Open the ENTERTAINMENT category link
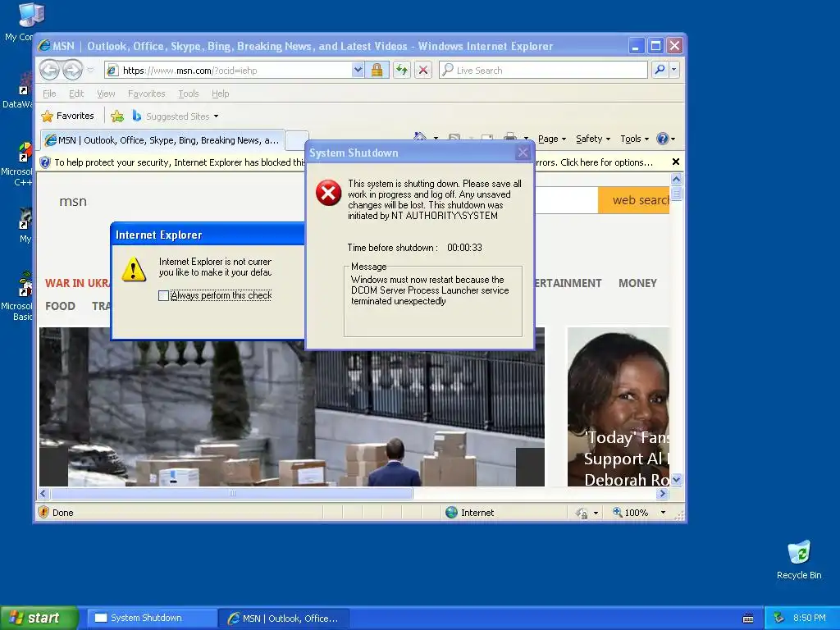Viewport: 840px width, 630px height. 568,283
